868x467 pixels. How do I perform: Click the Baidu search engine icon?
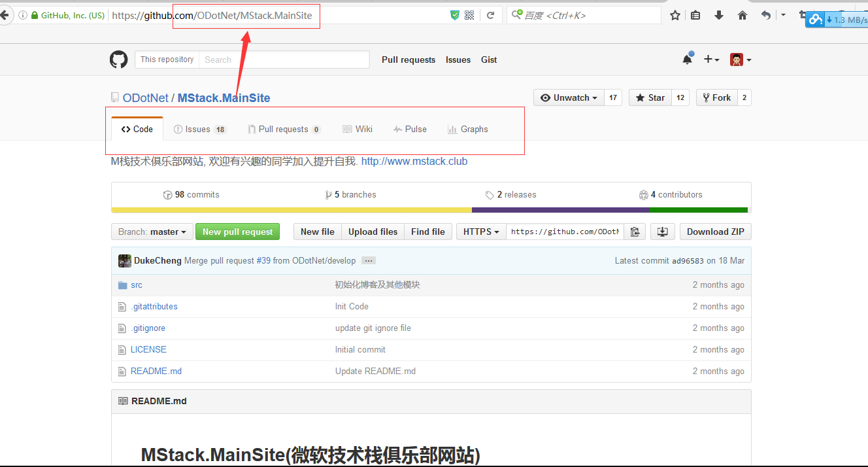pyautogui.click(x=517, y=14)
